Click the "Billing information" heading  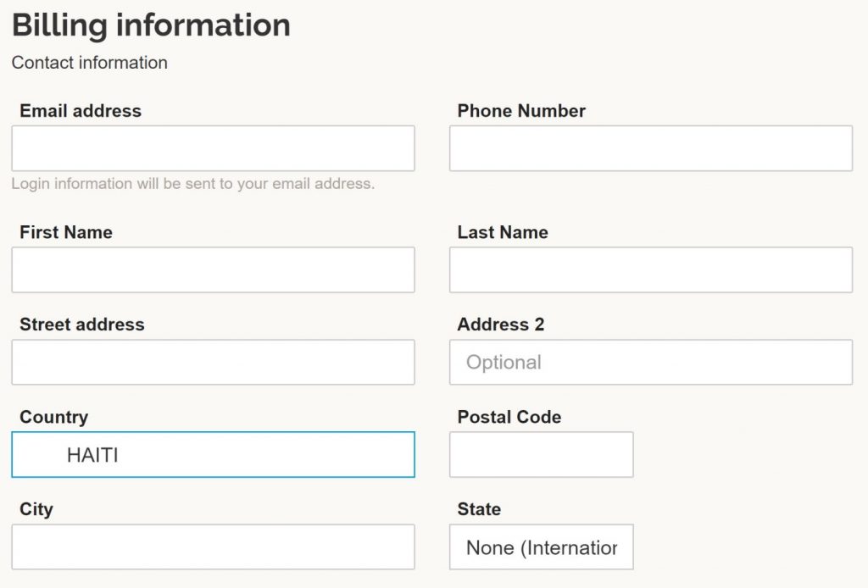[151, 25]
